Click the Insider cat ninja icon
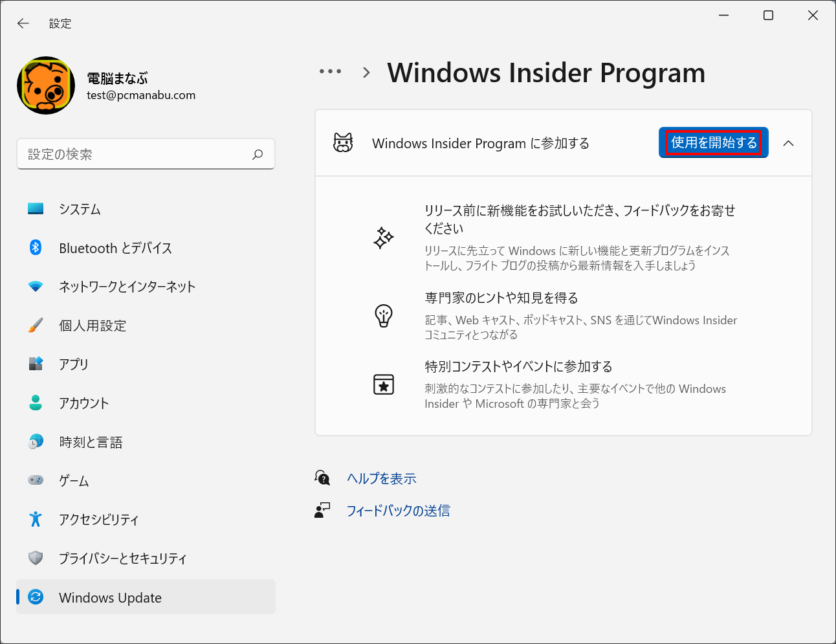 (x=343, y=143)
